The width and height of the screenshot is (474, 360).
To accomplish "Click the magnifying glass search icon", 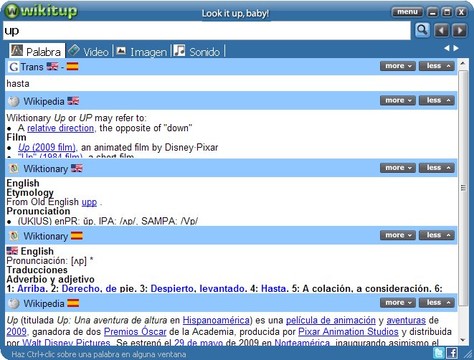I will point(422,30).
